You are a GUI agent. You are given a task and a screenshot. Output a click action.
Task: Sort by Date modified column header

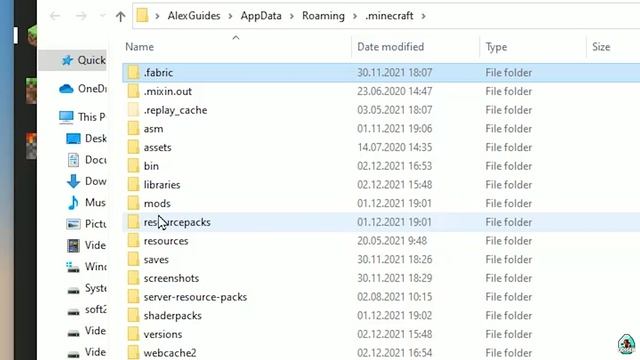coord(391,47)
